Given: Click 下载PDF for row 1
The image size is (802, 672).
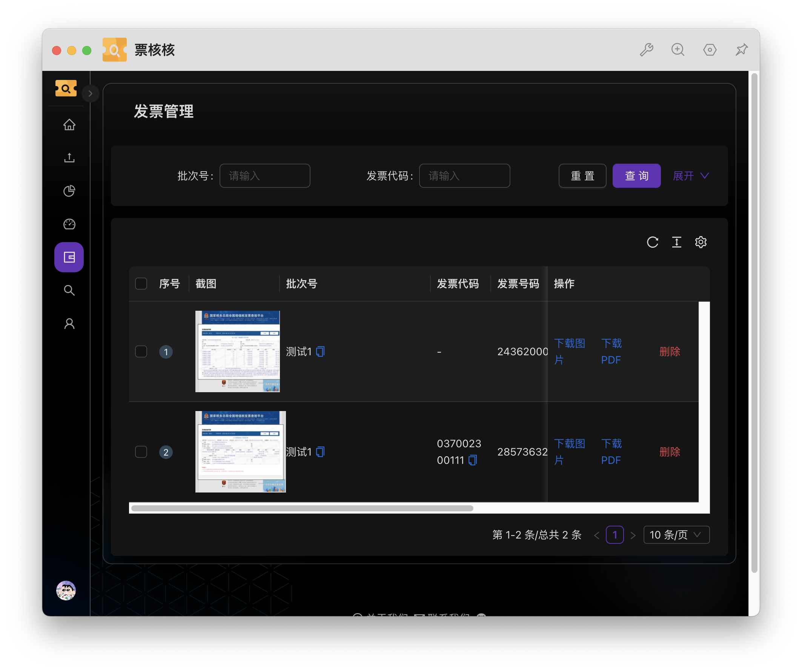Looking at the screenshot, I should tap(611, 351).
